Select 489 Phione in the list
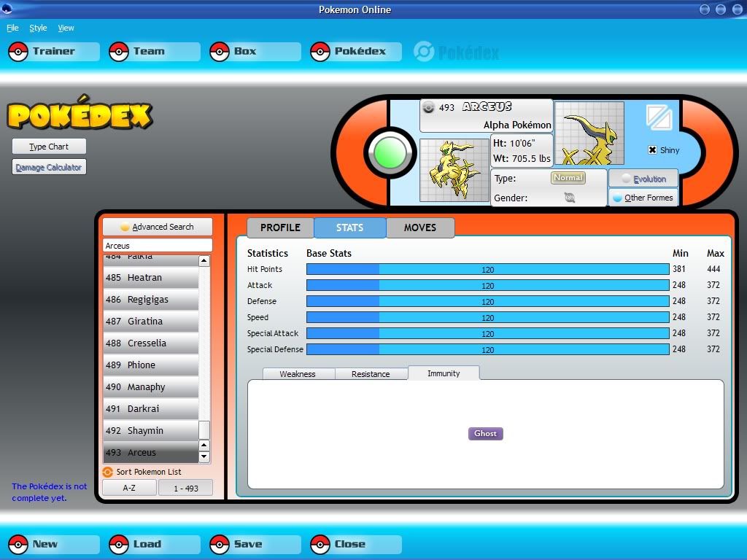Image resolution: width=747 pixels, height=560 pixels. [150, 365]
